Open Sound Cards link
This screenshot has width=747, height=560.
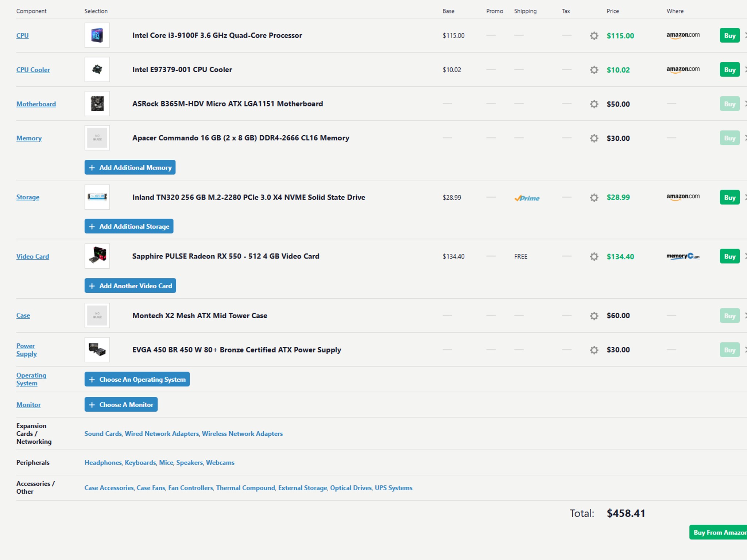coord(103,433)
